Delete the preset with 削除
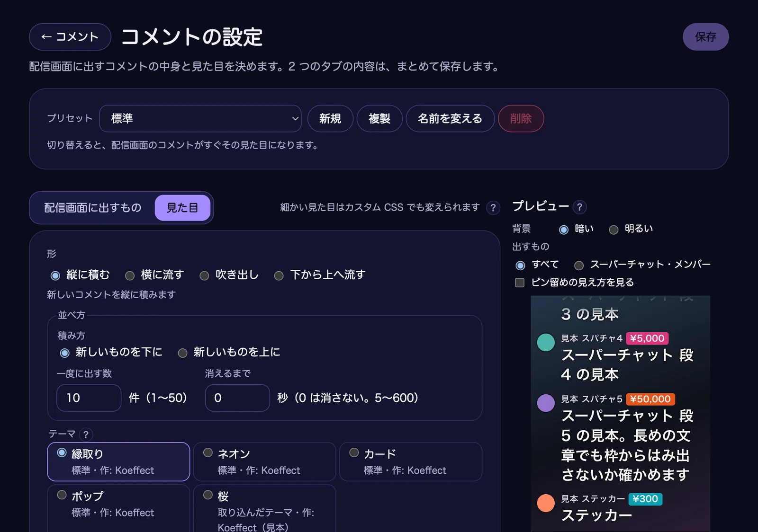 click(521, 118)
